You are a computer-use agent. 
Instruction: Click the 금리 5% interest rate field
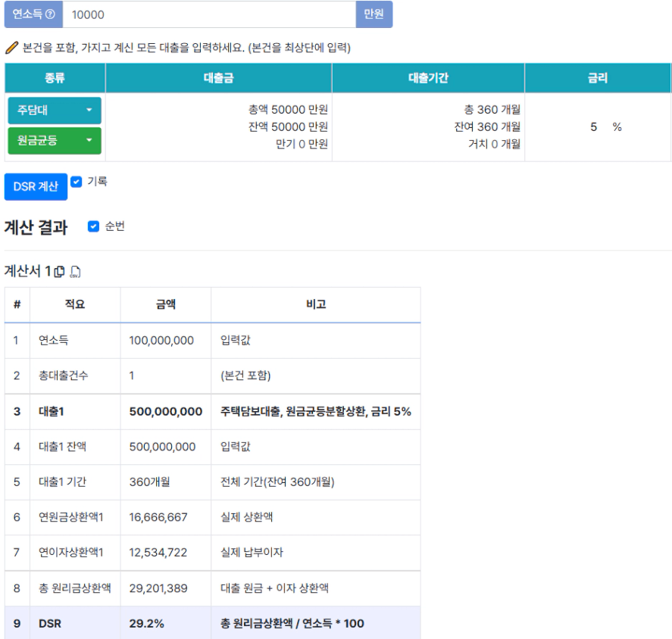point(595,127)
